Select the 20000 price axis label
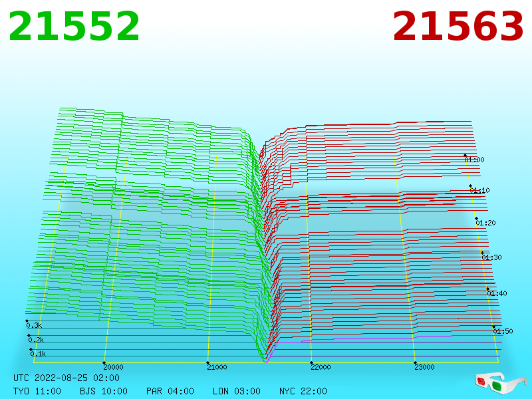 (x=113, y=367)
